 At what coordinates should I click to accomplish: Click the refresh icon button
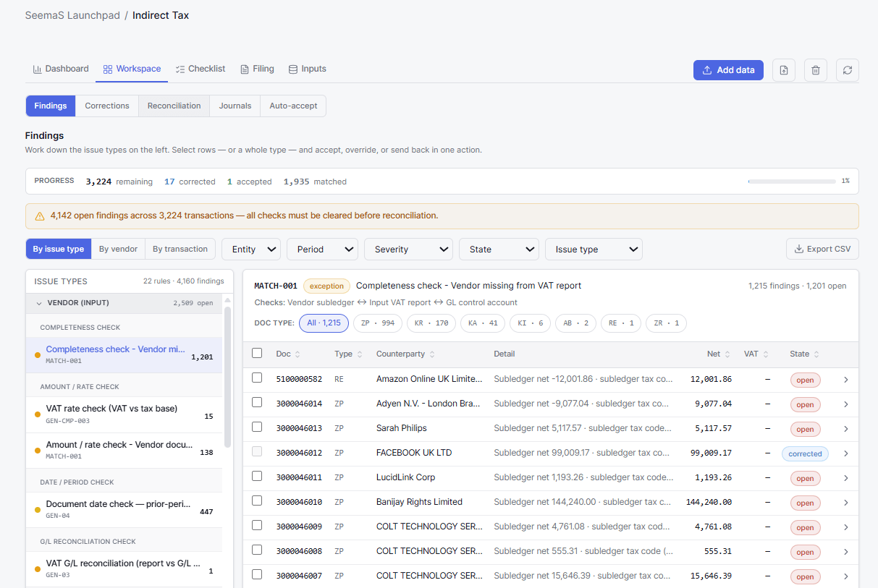(x=848, y=70)
